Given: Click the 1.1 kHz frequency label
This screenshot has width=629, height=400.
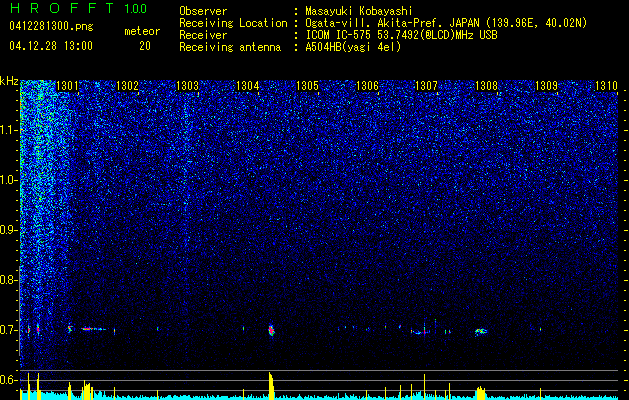Looking at the screenshot, I should tap(9, 130).
